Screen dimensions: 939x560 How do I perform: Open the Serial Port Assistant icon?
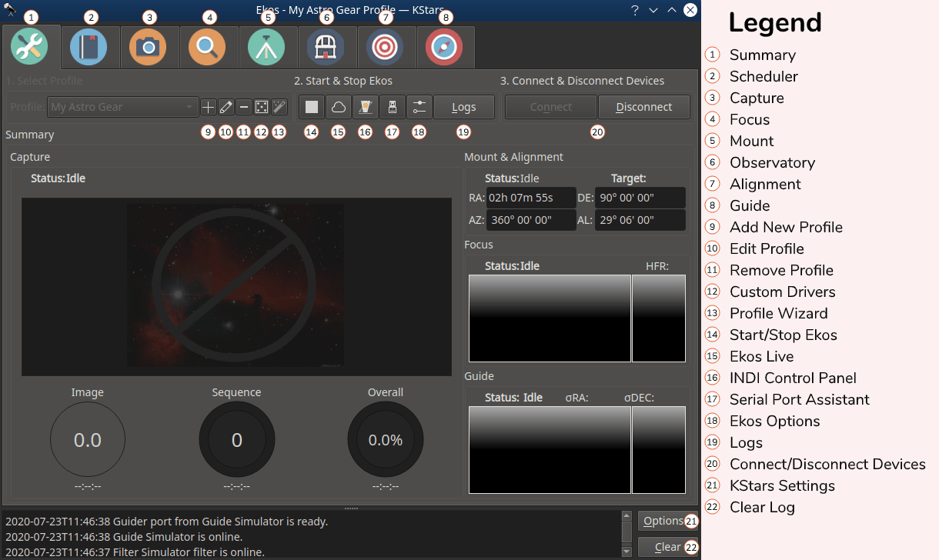(x=393, y=107)
